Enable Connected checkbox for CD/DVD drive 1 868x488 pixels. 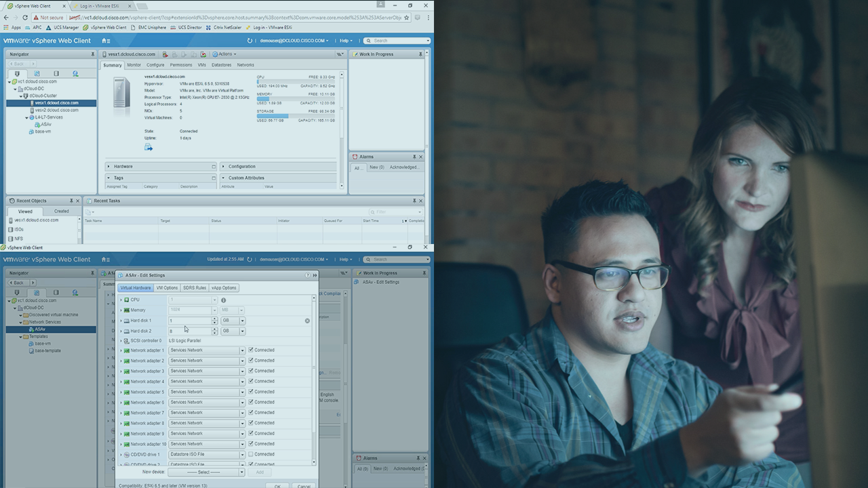[x=251, y=454]
